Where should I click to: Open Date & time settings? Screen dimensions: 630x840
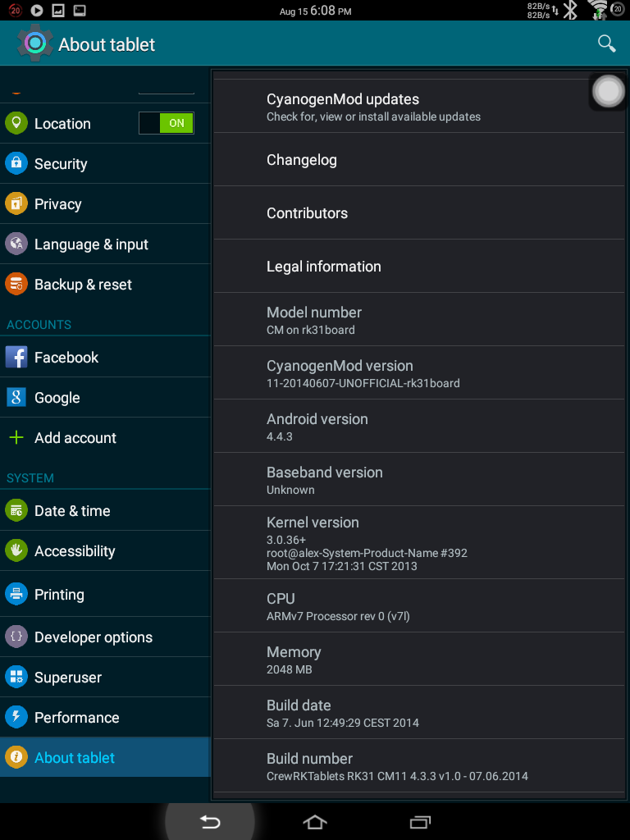pyautogui.click(x=105, y=510)
